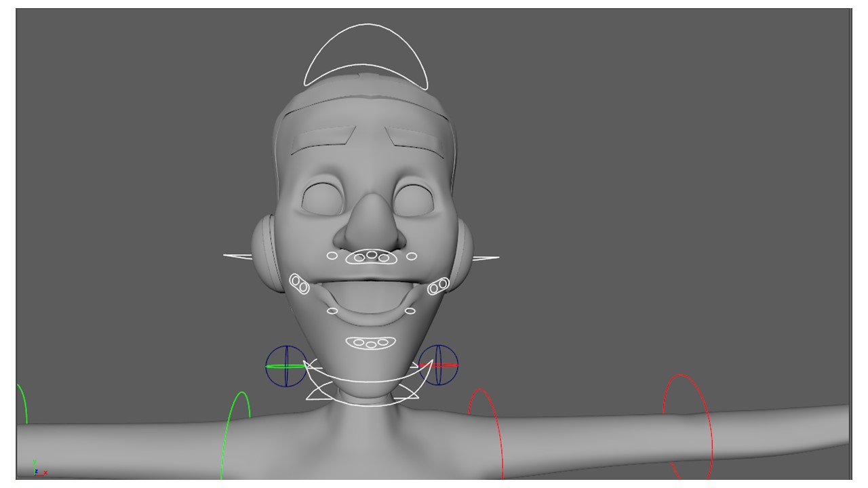Image resolution: width=868 pixels, height=488 pixels.
Task: Select the mouth corner control on screen left
Action: pyautogui.click(x=300, y=285)
